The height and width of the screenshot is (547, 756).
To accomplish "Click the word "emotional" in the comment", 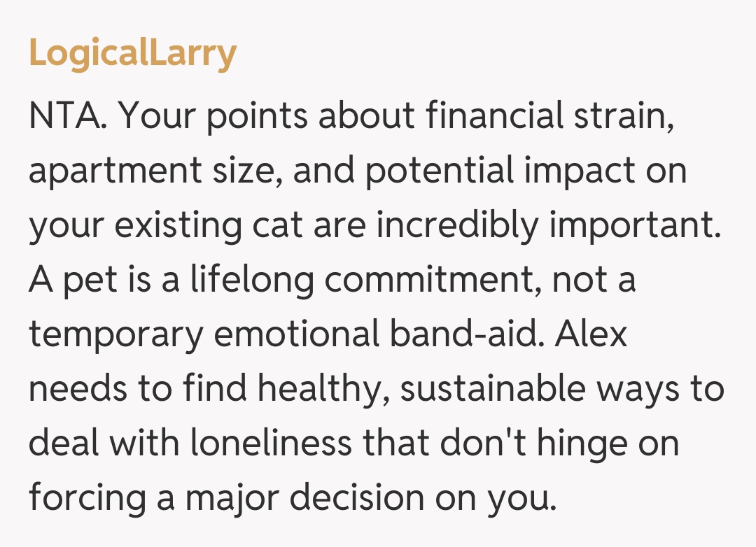I will pos(290,334).
